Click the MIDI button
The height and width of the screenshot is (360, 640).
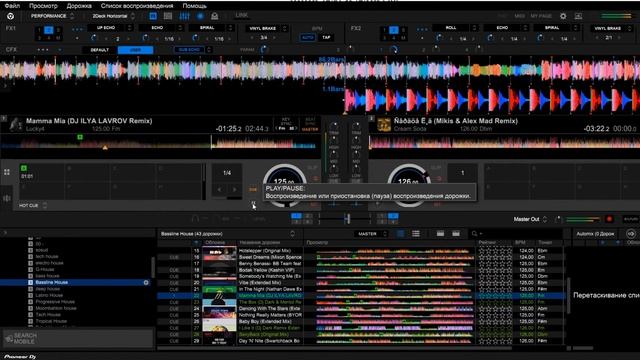pos(520,16)
